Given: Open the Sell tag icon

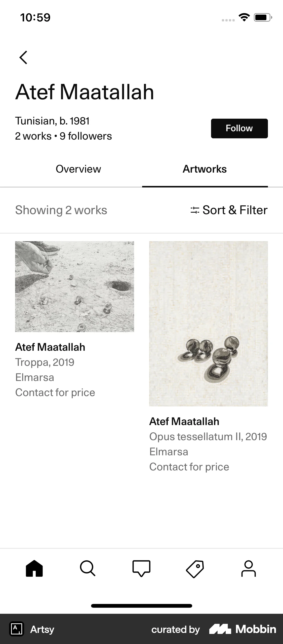Looking at the screenshot, I should pos(195,568).
